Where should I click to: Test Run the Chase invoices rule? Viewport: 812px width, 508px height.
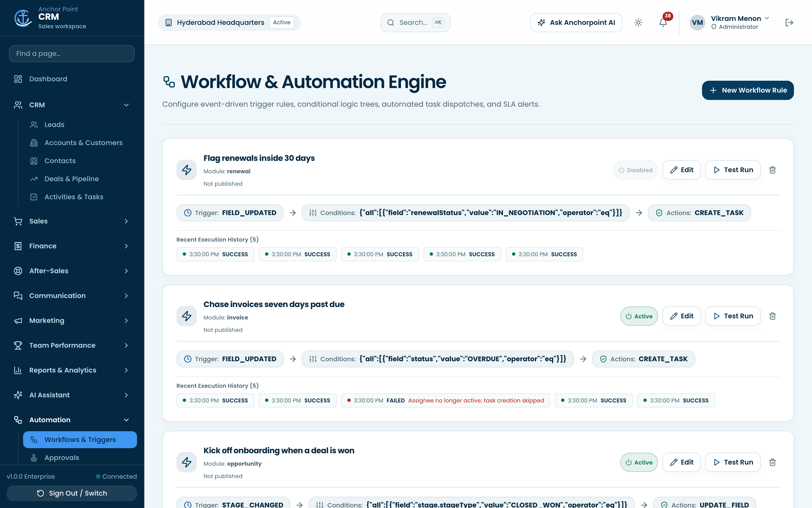(x=733, y=316)
